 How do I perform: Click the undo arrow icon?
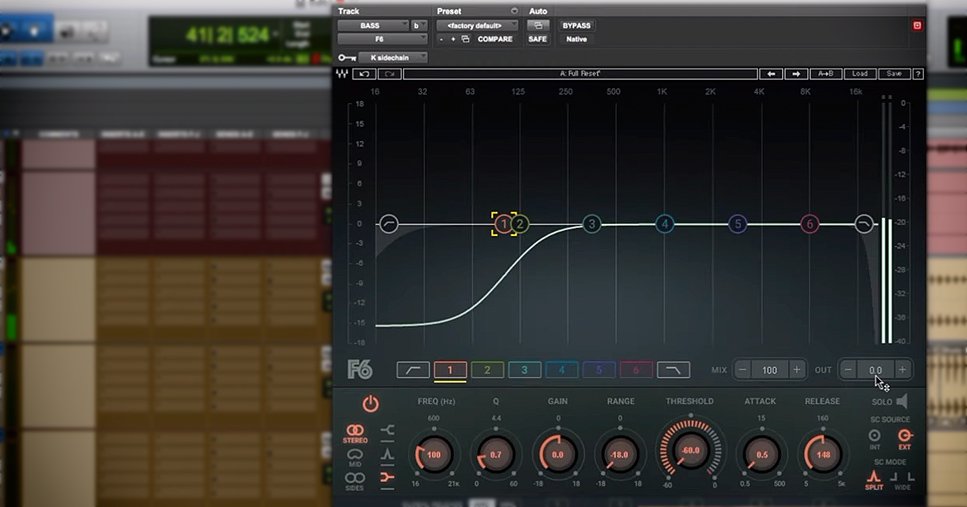pos(363,74)
